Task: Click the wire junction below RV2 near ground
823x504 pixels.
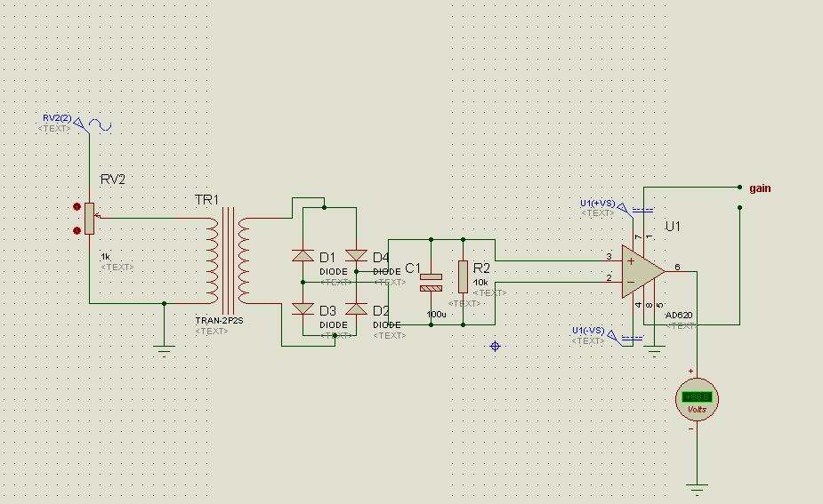Action: coord(165,304)
